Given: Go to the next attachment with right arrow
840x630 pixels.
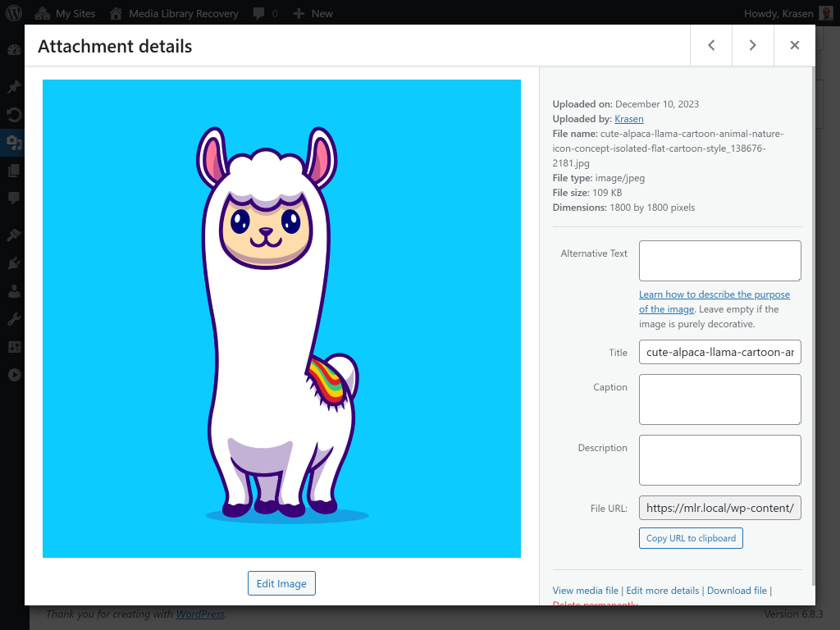Looking at the screenshot, I should (x=752, y=45).
